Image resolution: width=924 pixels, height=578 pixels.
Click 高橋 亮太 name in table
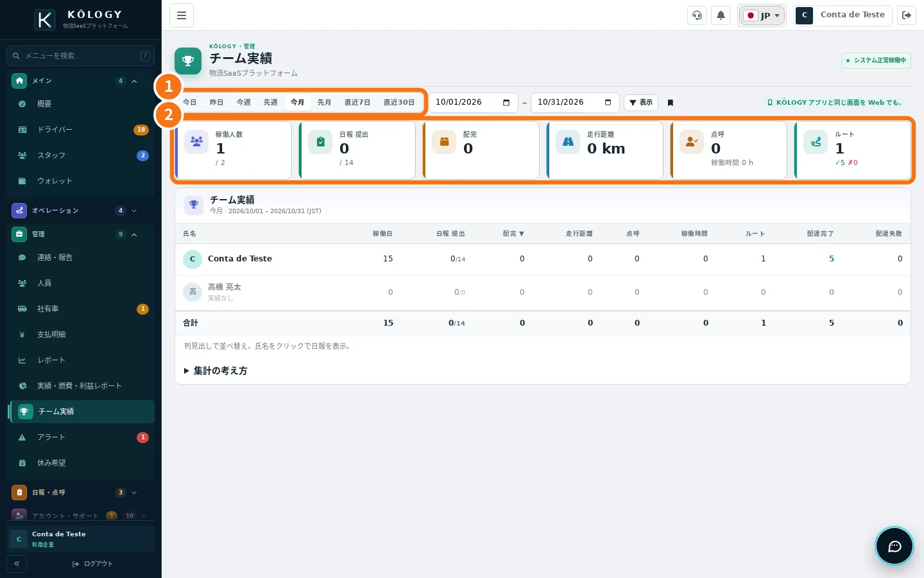click(225, 287)
